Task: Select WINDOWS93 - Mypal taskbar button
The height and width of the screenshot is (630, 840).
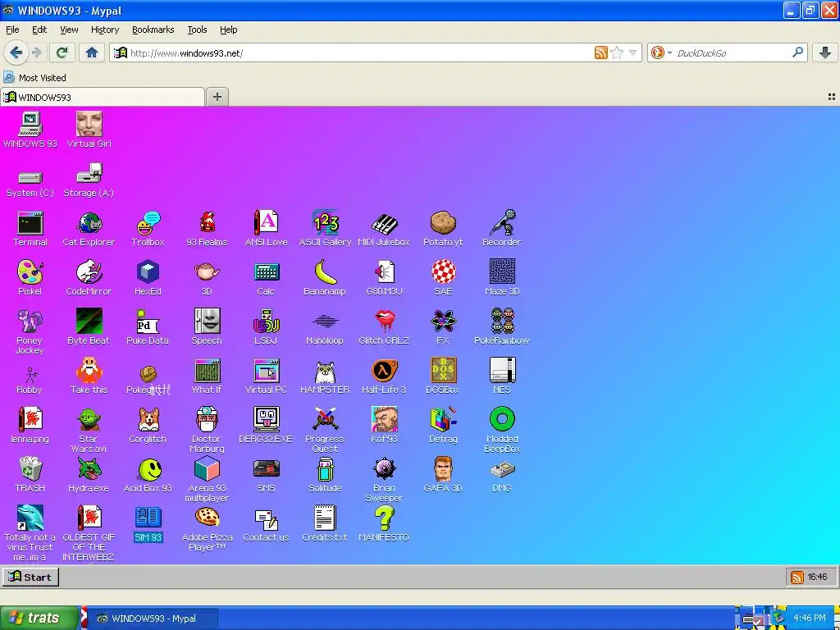Action: pos(153,619)
